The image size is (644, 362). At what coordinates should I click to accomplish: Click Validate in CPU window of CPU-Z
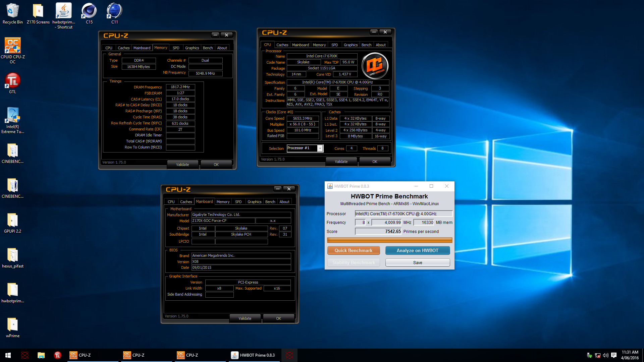341,162
